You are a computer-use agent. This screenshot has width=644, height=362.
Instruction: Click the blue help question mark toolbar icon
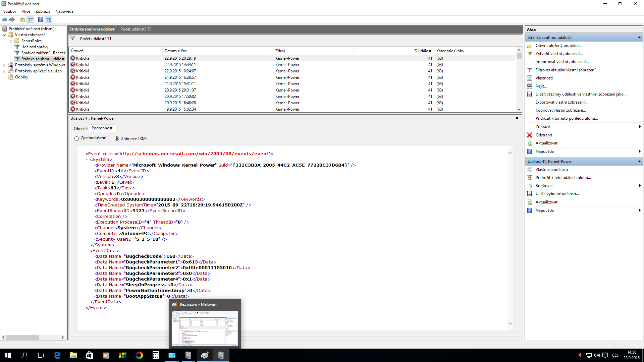pyautogui.click(x=40, y=19)
